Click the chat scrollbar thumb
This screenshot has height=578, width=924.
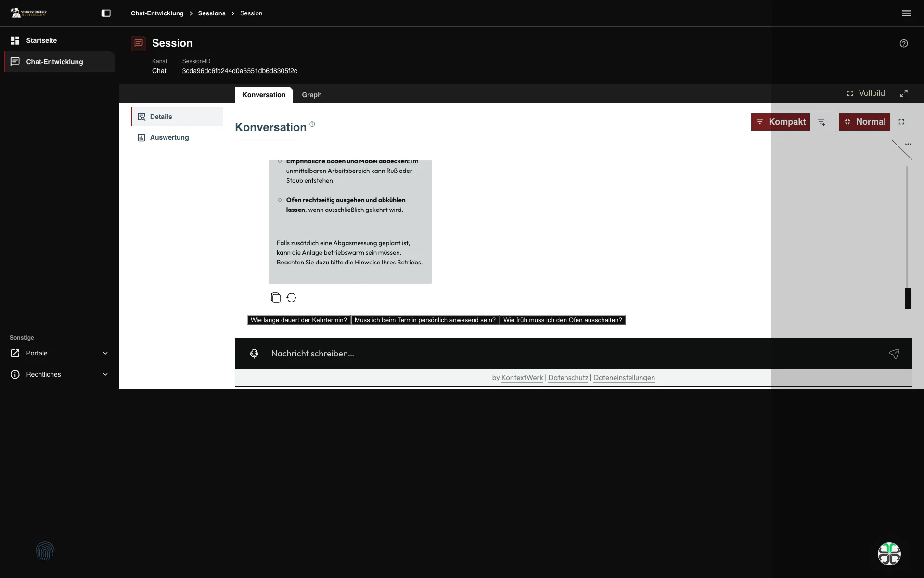coord(908,298)
